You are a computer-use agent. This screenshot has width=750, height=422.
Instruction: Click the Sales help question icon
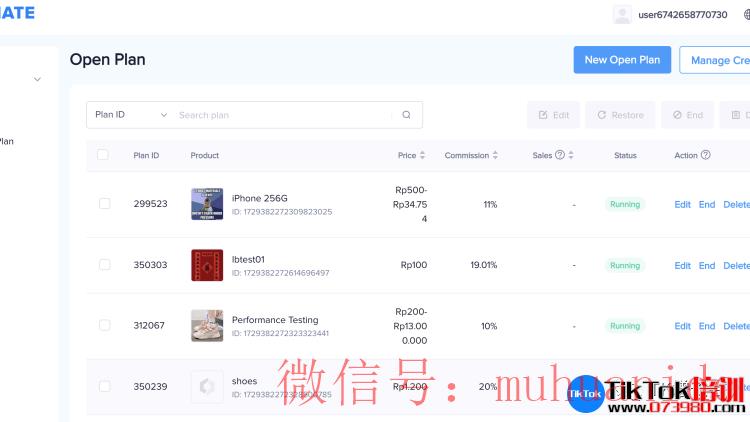[x=560, y=155]
